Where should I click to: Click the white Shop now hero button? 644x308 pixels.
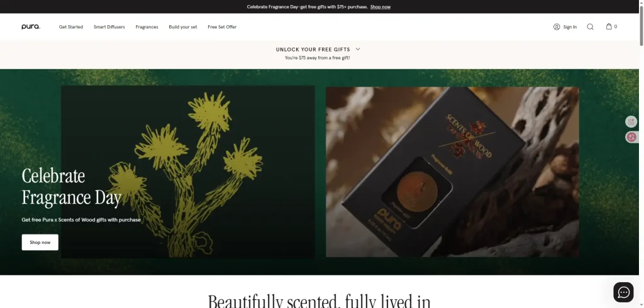click(x=40, y=242)
